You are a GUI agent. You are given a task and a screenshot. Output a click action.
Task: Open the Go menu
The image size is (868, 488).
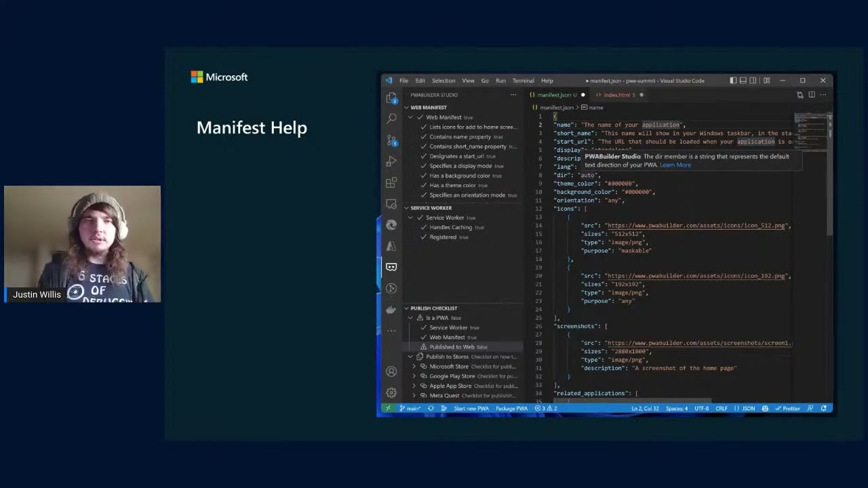pyautogui.click(x=485, y=81)
